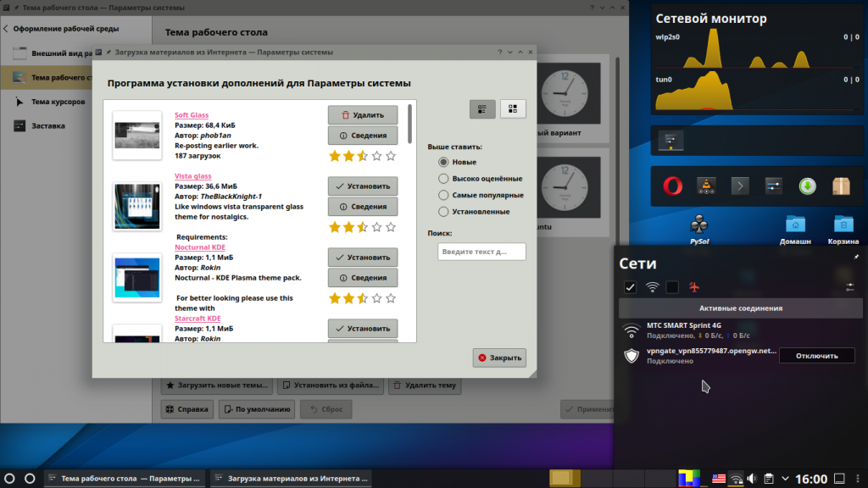Click the red airplane mode icon
868x488 pixels.
[x=694, y=286]
